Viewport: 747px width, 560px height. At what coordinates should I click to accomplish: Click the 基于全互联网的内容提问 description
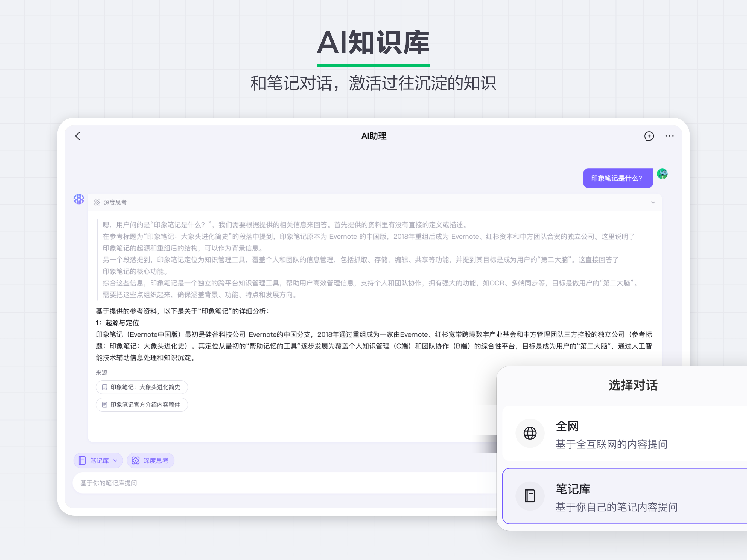pos(612,444)
